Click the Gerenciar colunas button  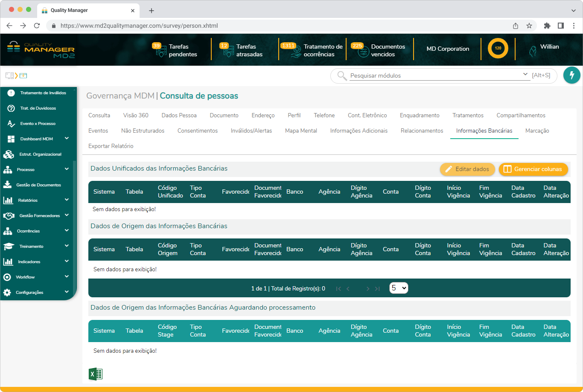[x=533, y=169]
